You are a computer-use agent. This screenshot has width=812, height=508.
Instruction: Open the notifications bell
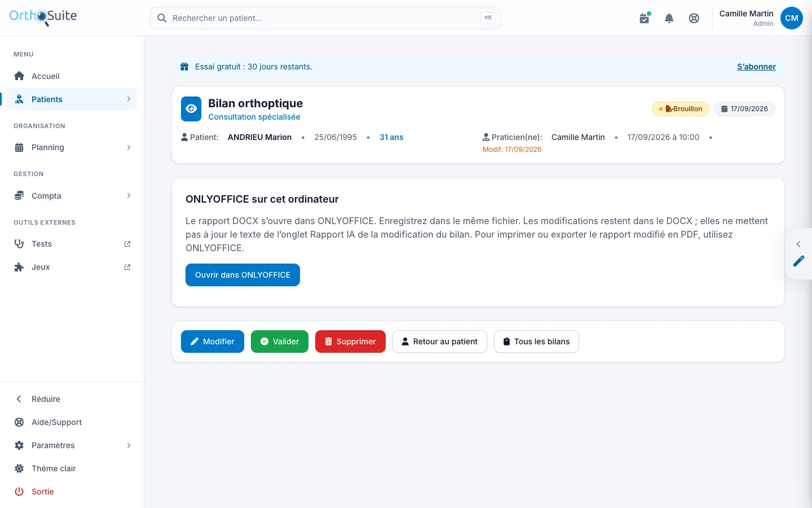pyautogui.click(x=669, y=18)
